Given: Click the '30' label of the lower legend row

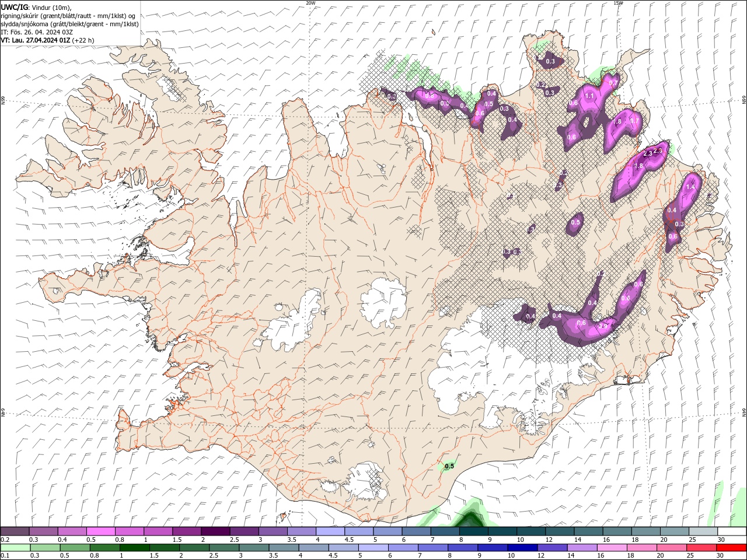Looking at the screenshot, I should coord(721,556).
